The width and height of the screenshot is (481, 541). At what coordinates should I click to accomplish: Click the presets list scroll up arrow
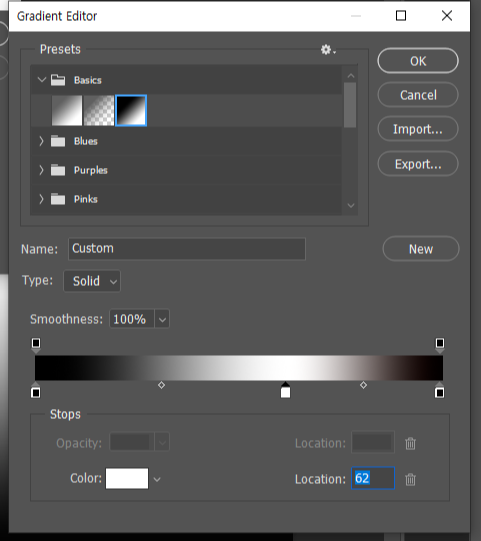click(351, 76)
